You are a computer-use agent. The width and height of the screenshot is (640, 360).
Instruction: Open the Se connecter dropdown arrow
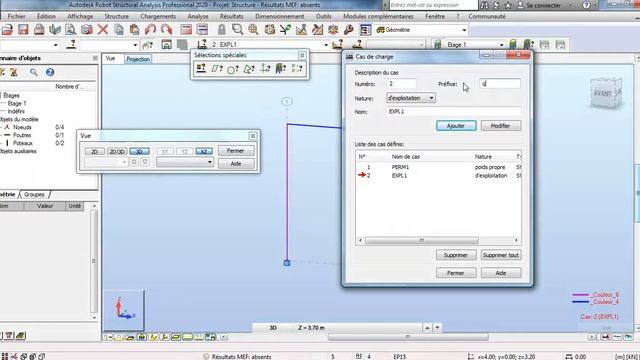pyautogui.click(x=570, y=5)
